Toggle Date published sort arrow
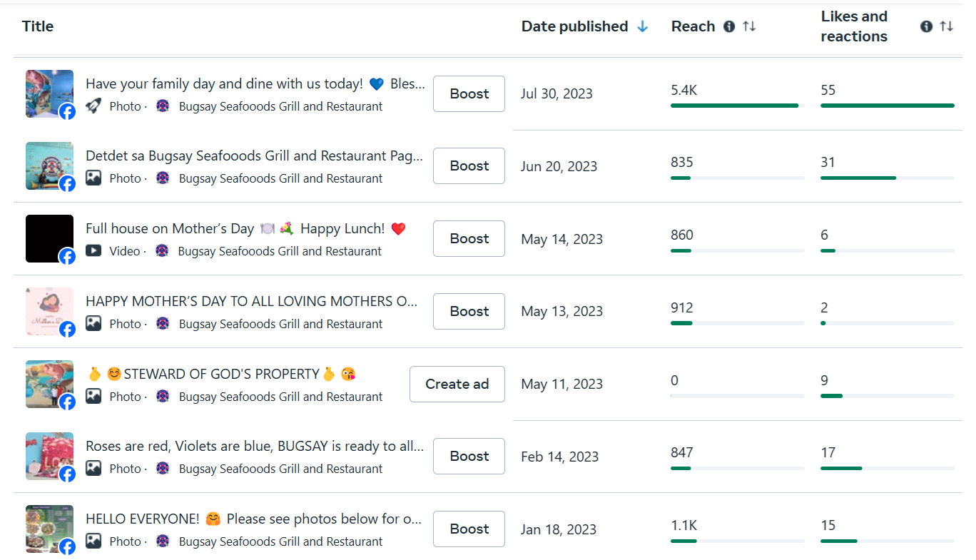The height and width of the screenshot is (560, 976). 642,26
